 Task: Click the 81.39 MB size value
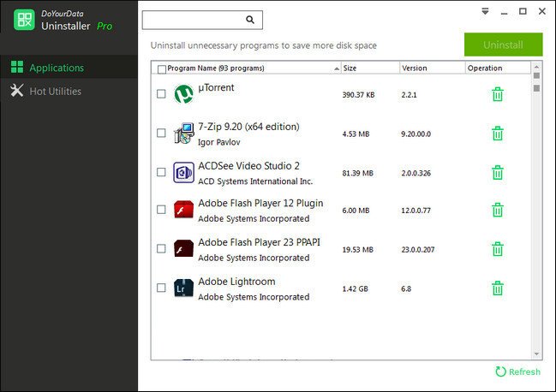coord(357,173)
